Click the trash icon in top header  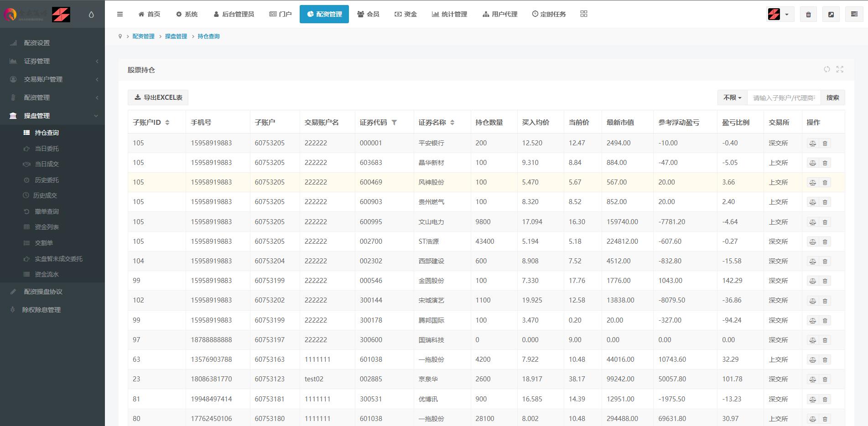[808, 14]
